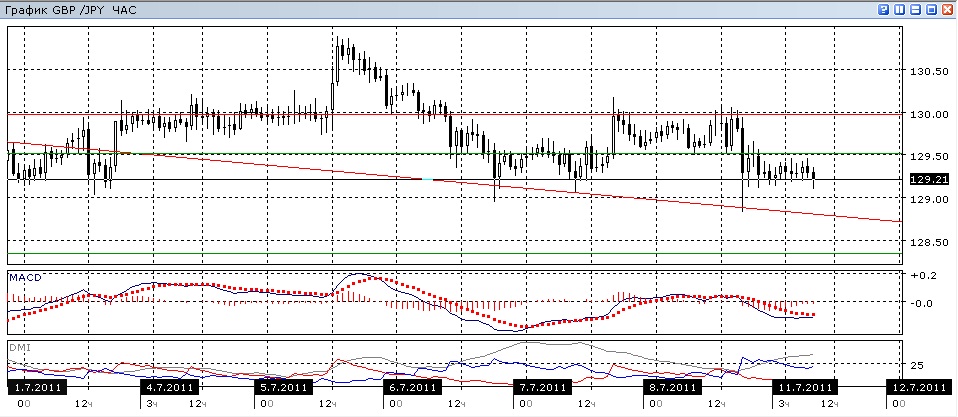Select the 1.7.2011 date marker
This screenshot has width=958, height=417.
pyautogui.click(x=36, y=387)
